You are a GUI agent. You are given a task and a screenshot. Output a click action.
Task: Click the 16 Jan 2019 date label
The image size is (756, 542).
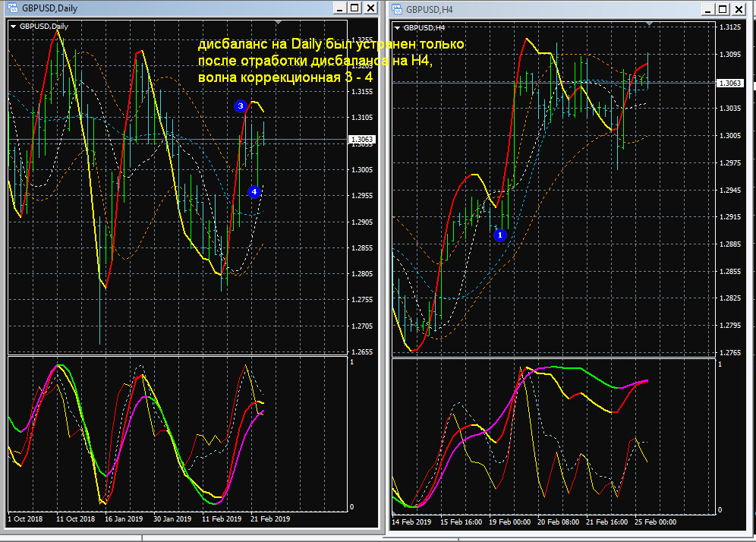[124, 519]
